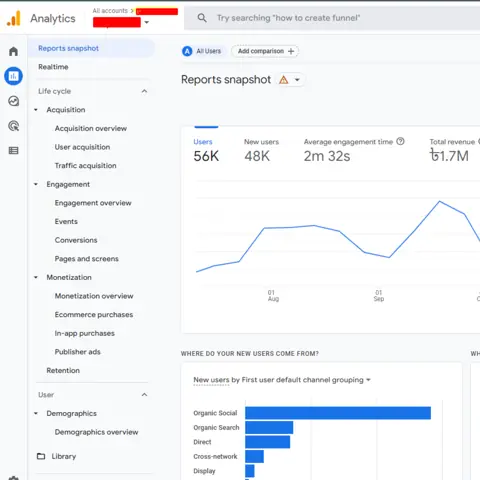480x480 pixels.
Task: Click the Organic Search bar
Action: coord(269,427)
